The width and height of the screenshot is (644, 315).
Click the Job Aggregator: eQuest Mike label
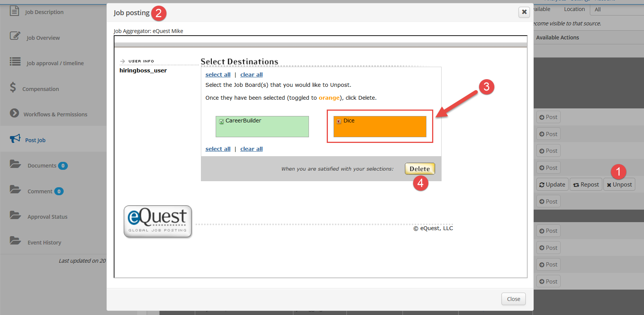(148, 31)
